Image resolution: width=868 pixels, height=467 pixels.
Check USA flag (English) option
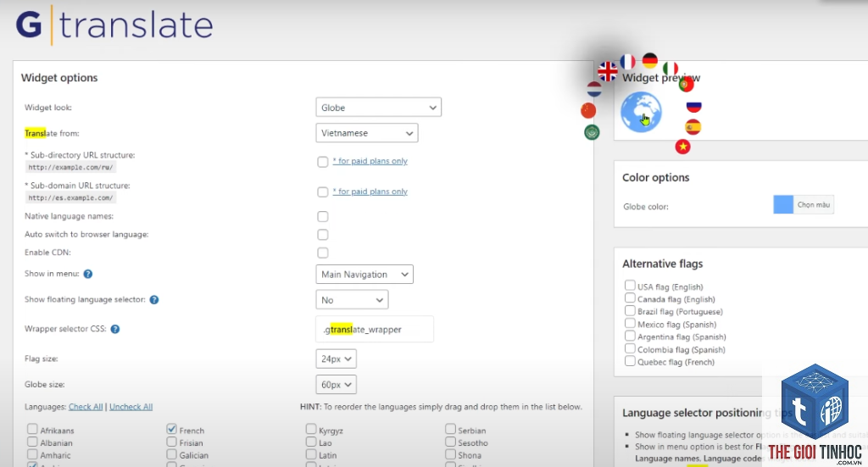(630, 286)
